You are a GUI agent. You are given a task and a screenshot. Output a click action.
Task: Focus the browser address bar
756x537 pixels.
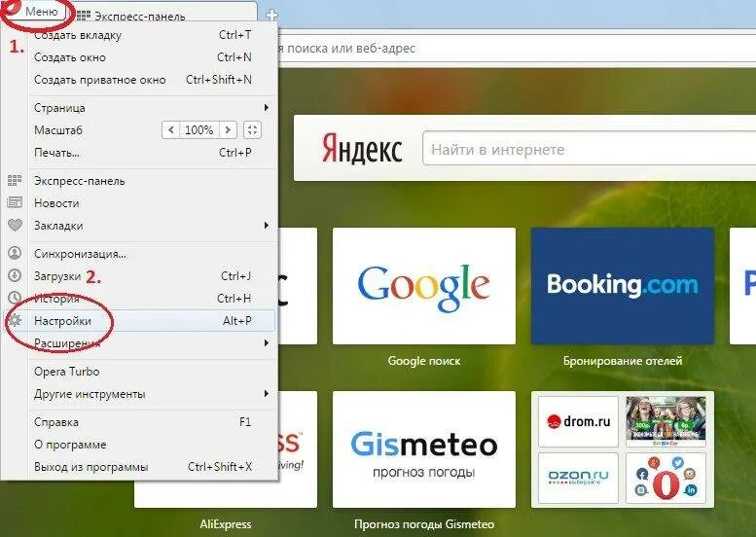click(x=516, y=49)
